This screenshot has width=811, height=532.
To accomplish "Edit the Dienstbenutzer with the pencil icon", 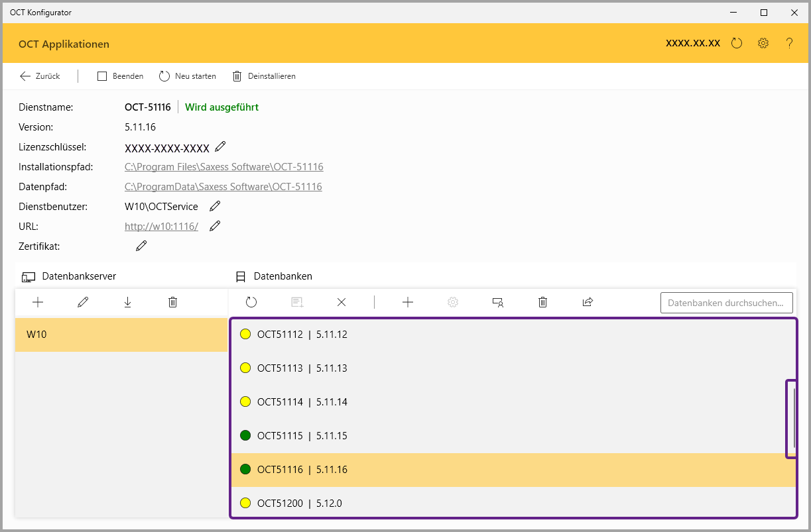I will coord(215,206).
